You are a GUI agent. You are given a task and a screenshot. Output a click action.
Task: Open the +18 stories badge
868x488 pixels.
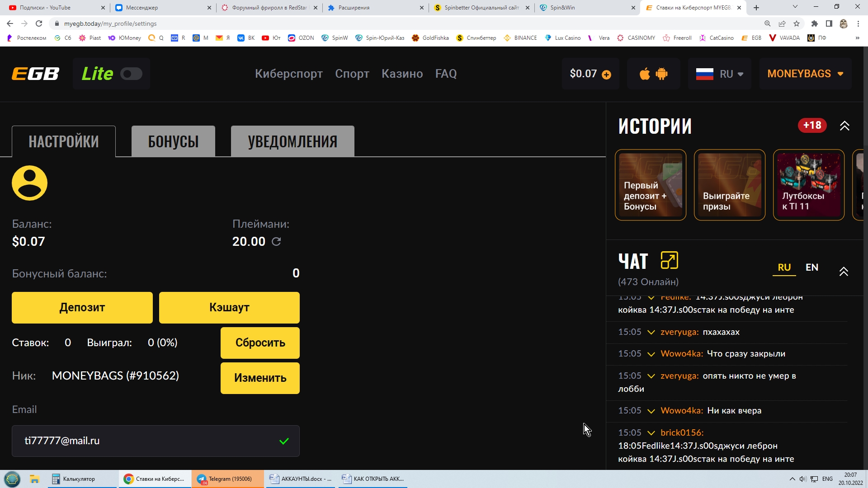point(812,126)
